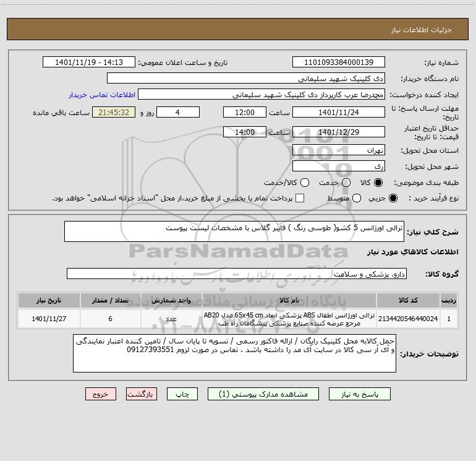Click the واحد شمارش column header
Image resolution: width=476 pixels, height=461 pixels.
171,300
